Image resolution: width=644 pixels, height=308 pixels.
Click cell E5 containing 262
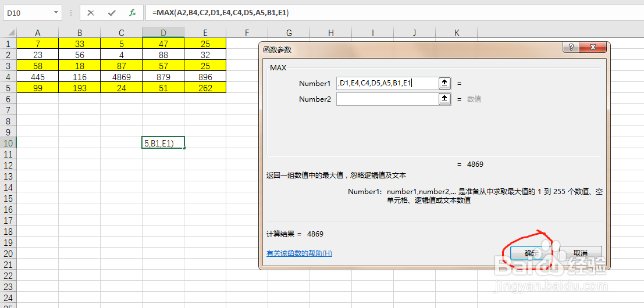205,88
